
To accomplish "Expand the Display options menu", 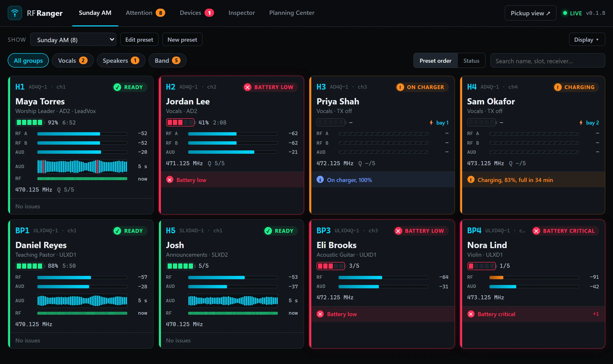I will [586, 40].
